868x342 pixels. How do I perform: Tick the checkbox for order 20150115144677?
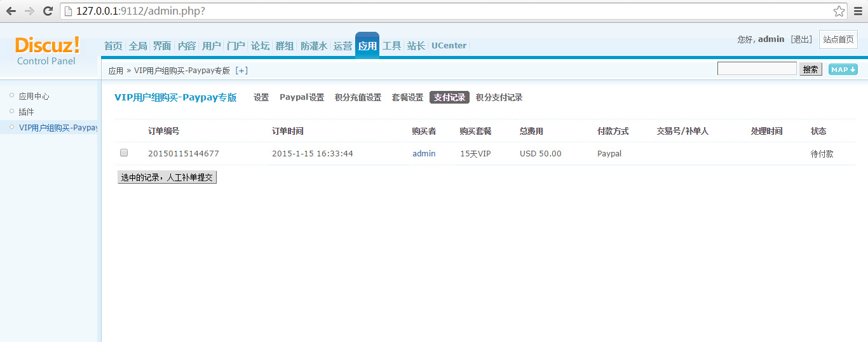pos(124,153)
